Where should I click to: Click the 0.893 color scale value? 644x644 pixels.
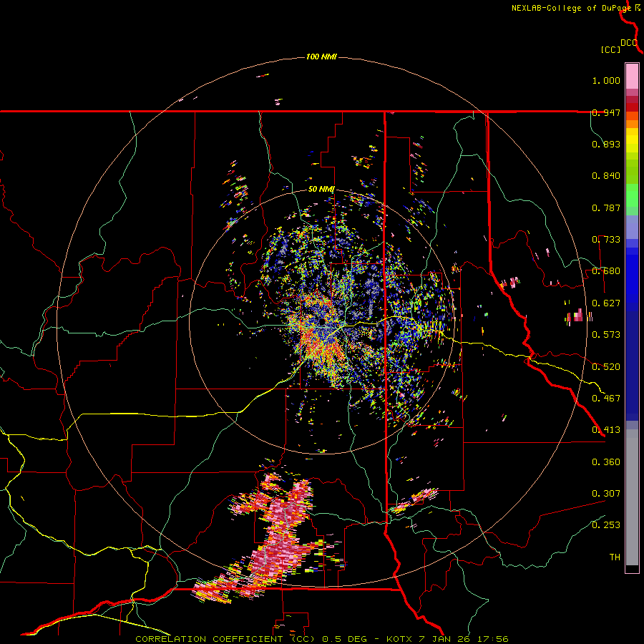(606, 144)
